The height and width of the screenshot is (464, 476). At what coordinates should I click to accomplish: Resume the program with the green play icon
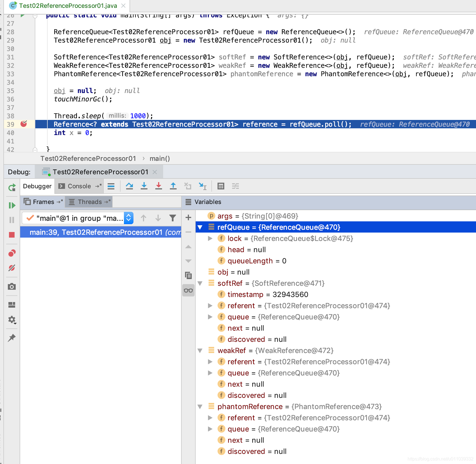[12, 205]
